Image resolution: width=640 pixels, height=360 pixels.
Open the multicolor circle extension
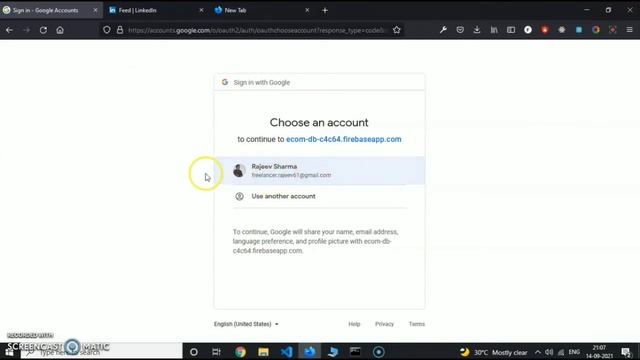click(x=596, y=29)
